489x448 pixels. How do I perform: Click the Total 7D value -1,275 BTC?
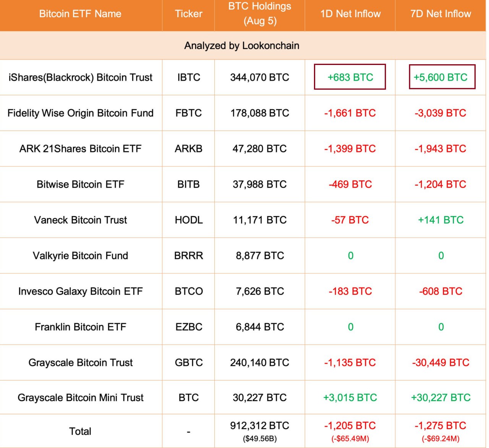[440, 425]
